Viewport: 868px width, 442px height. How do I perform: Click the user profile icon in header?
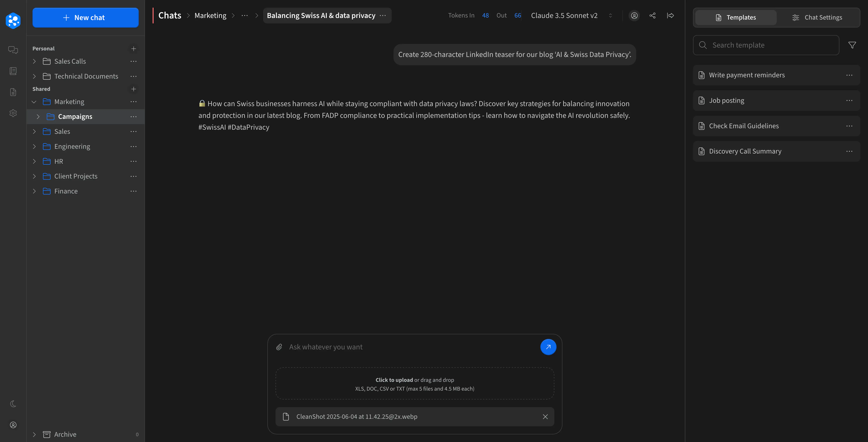(634, 15)
